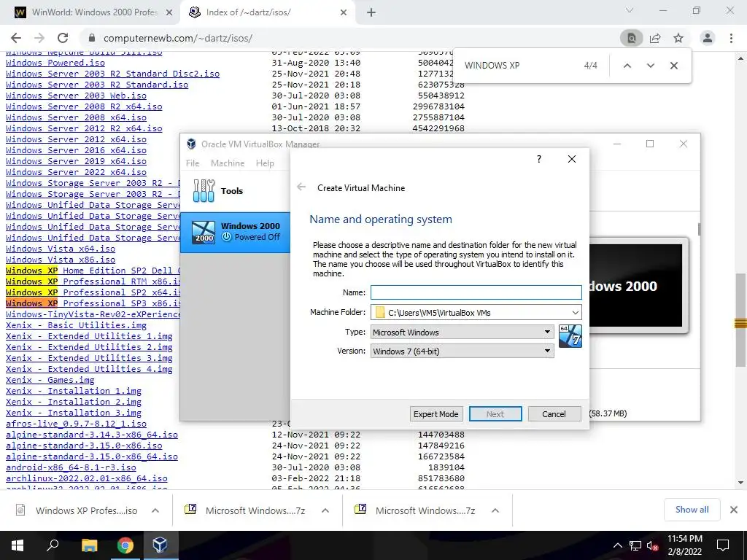Click the find-in-page icon in address bar
Image resolution: width=747 pixels, height=560 pixels.
631,38
